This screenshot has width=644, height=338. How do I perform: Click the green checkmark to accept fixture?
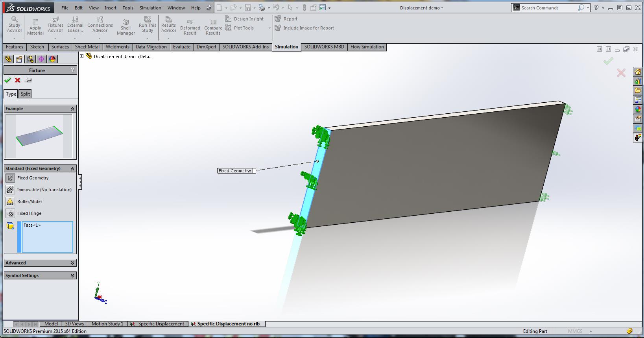[x=7, y=80]
